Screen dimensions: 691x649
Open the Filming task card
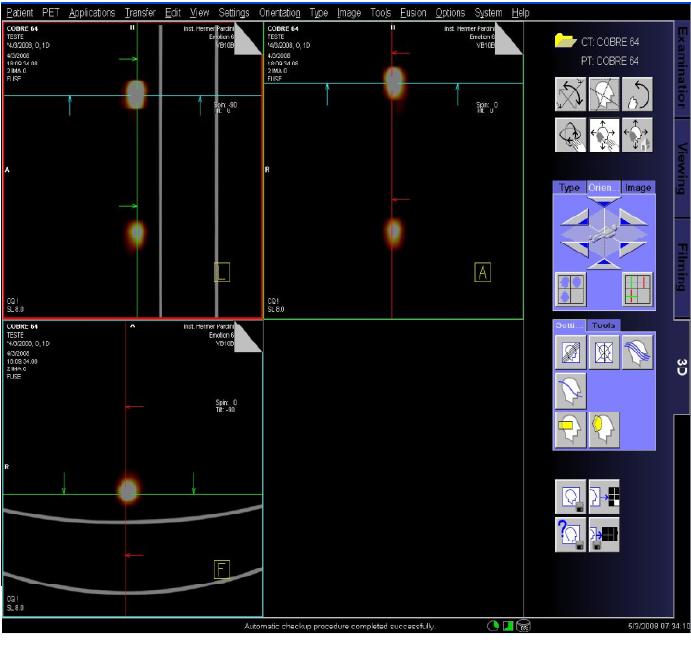(681, 265)
